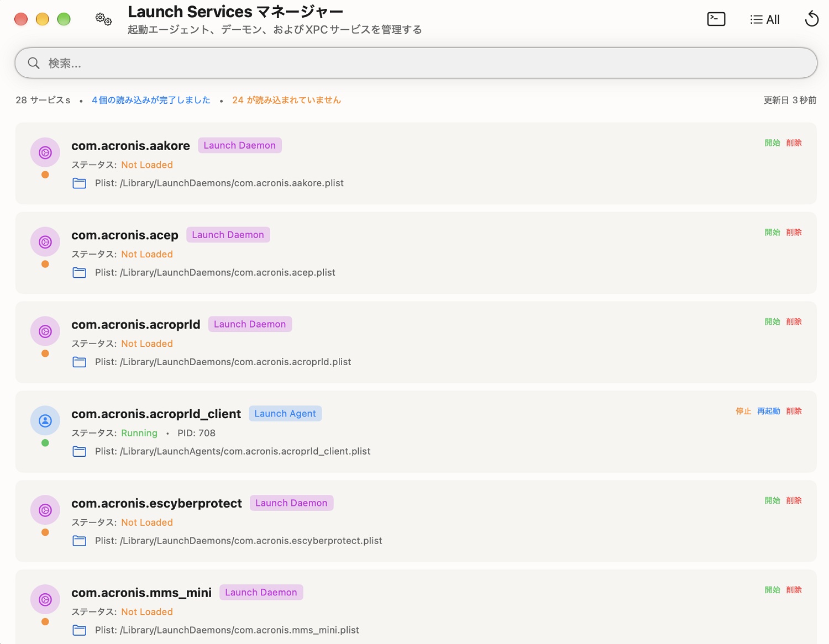Open plist folder icon for com.acronis.acep
The height and width of the screenshot is (644, 829).
point(80,273)
